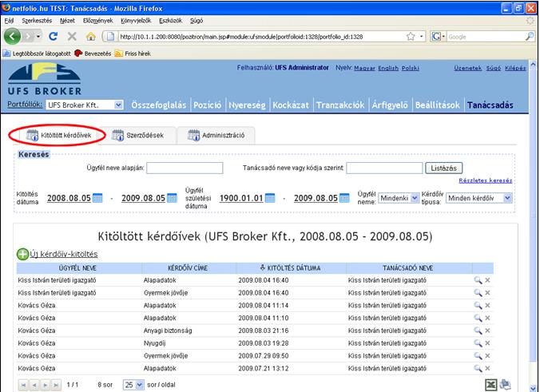Open calendar for Kitöltés dátuma start 2008.08.05

(97, 198)
